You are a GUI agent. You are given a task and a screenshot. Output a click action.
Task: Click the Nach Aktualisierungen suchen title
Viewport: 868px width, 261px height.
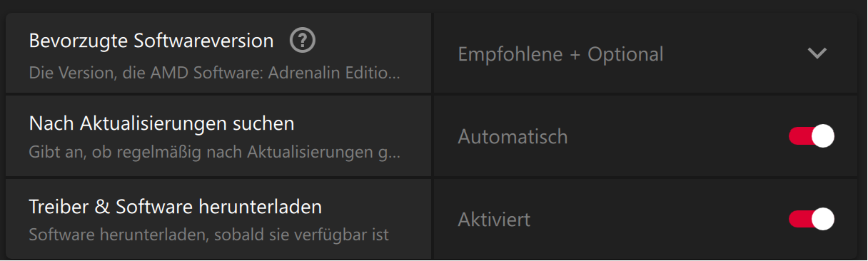coord(162,123)
